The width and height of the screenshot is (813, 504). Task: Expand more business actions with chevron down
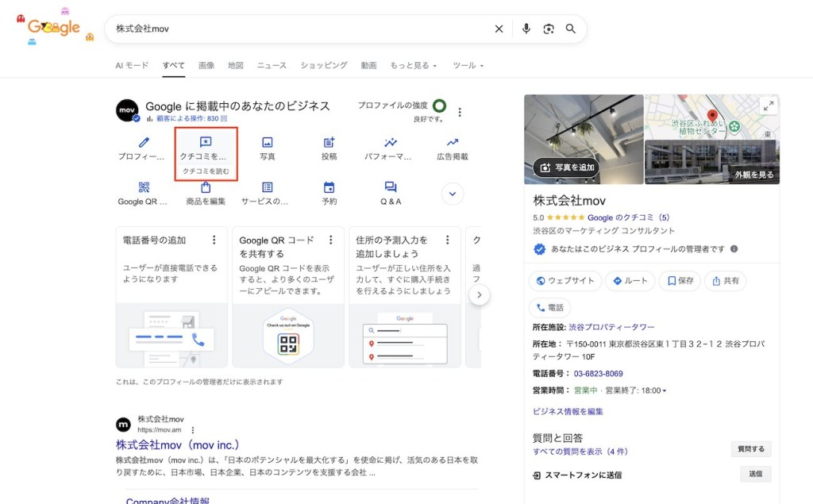point(453,194)
